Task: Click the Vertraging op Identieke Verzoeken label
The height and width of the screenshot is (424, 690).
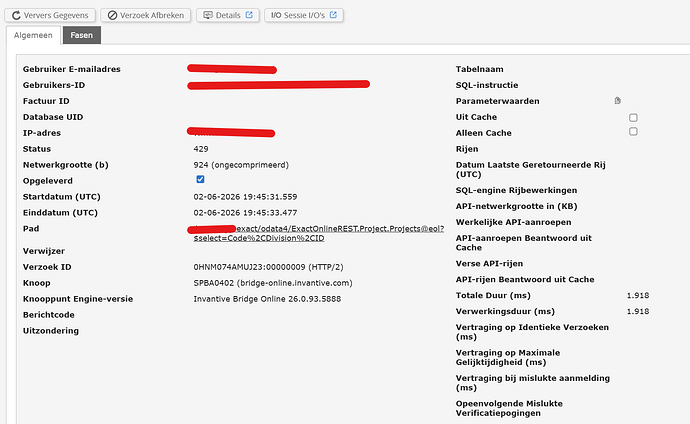Action: (532, 332)
